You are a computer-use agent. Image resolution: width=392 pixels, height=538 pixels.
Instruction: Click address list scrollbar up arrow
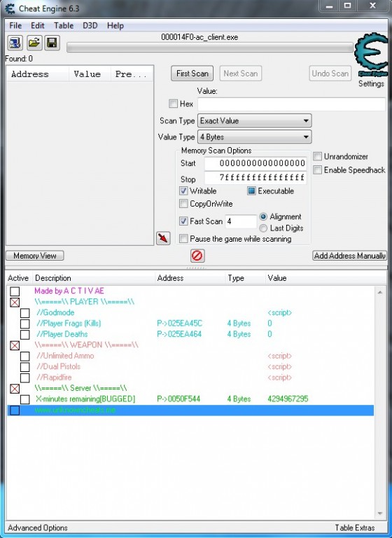[x=379, y=292]
